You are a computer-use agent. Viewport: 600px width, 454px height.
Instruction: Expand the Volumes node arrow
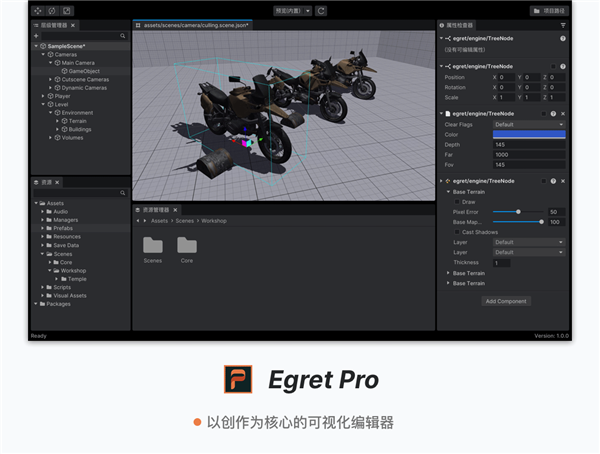coord(50,138)
